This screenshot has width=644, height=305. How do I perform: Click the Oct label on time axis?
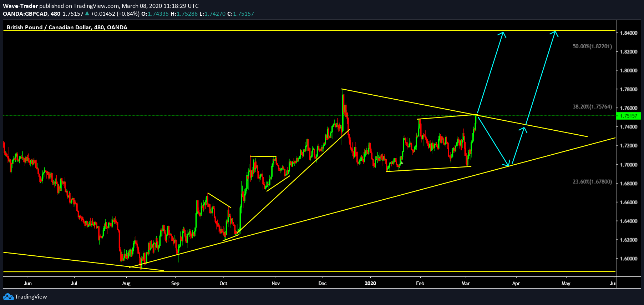tap(223, 283)
